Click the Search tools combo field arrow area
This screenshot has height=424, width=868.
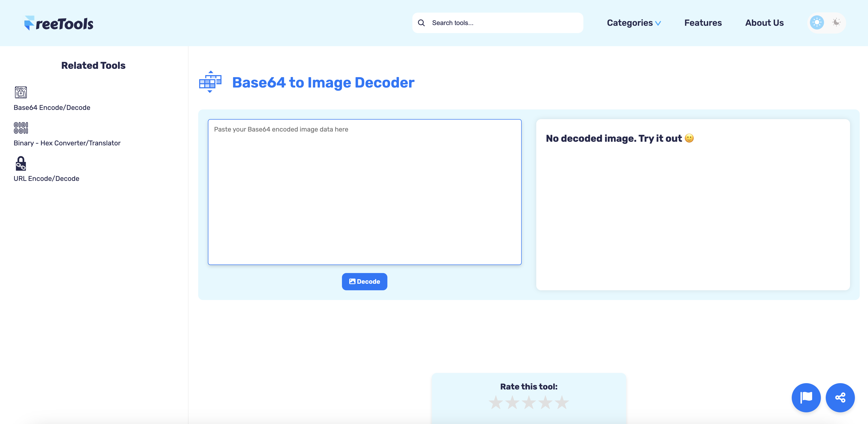pos(497,23)
